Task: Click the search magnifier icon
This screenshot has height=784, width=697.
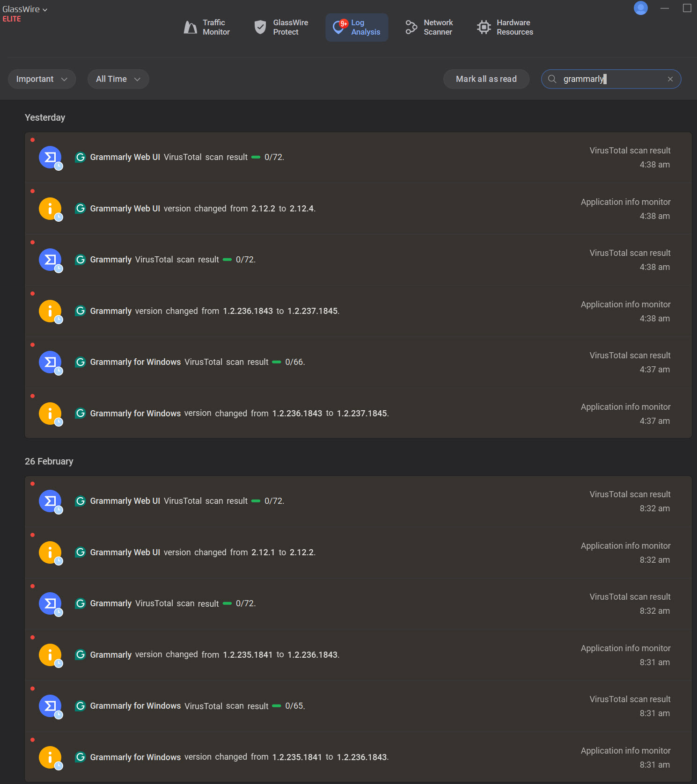Action: pyautogui.click(x=552, y=79)
